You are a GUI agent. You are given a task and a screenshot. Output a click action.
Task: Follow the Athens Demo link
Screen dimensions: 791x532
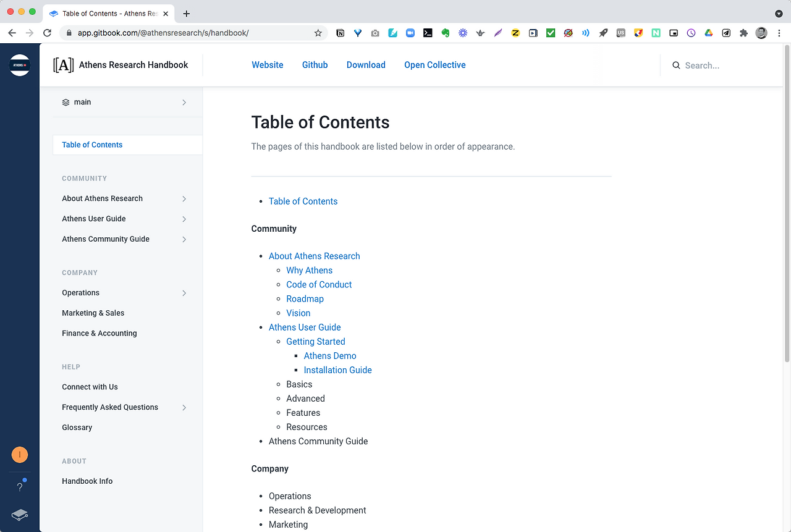pyautogui.click(x=330, y=355)
